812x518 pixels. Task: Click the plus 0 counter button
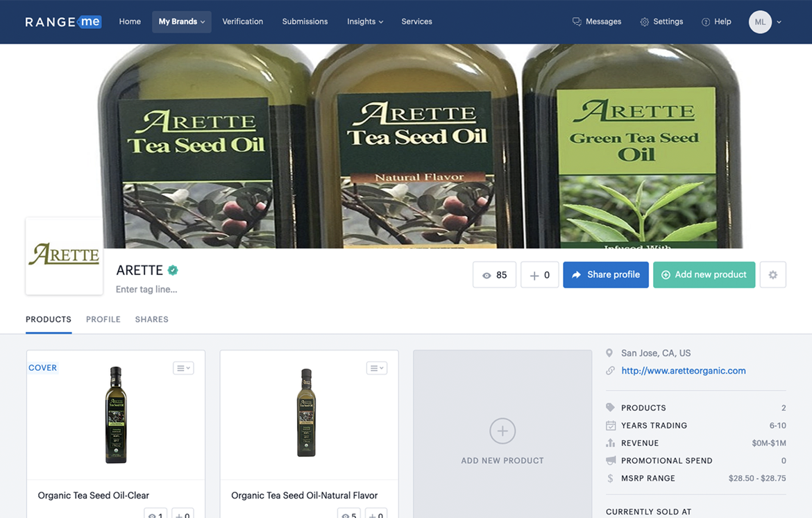(x=540, y=274)
